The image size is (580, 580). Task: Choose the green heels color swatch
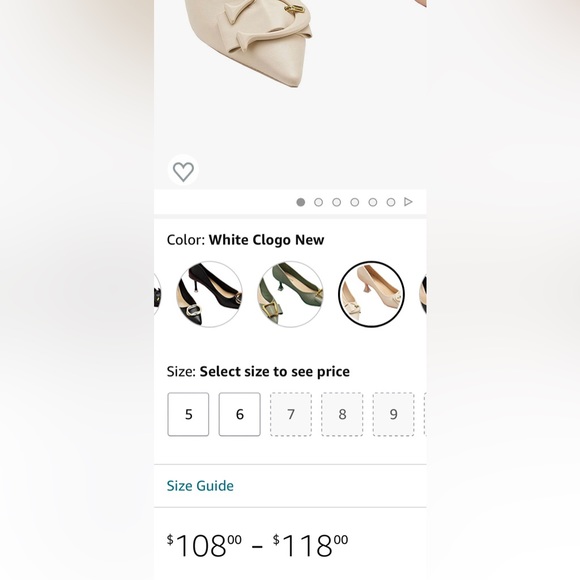(x=290, y=294)
